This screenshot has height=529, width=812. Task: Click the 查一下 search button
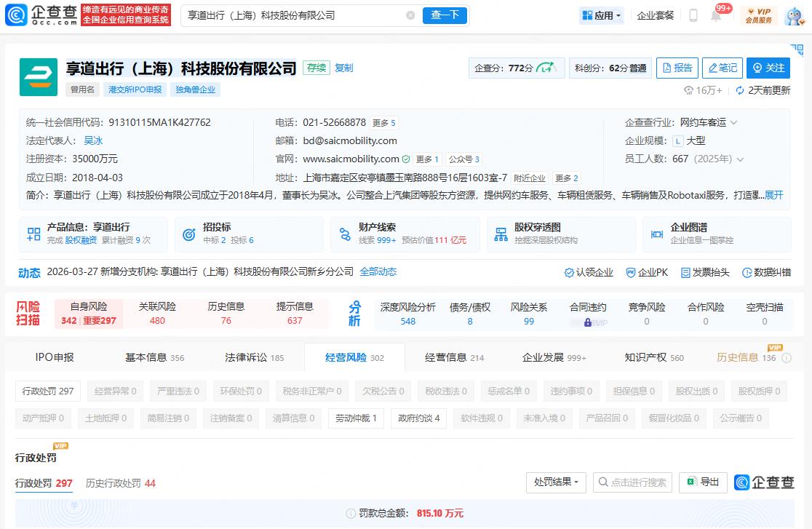pyautogui.click(x=445, y=15)
